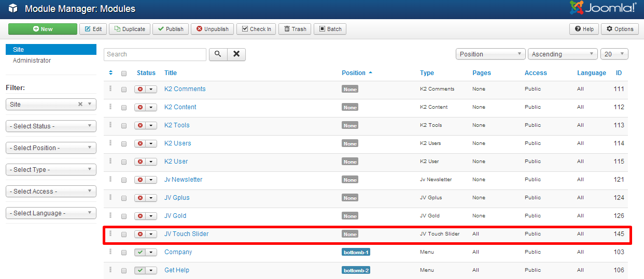Toggle published checkmark icon for Get Help
The height and width of the screenshot is (279, 644).
coord(140,270)
